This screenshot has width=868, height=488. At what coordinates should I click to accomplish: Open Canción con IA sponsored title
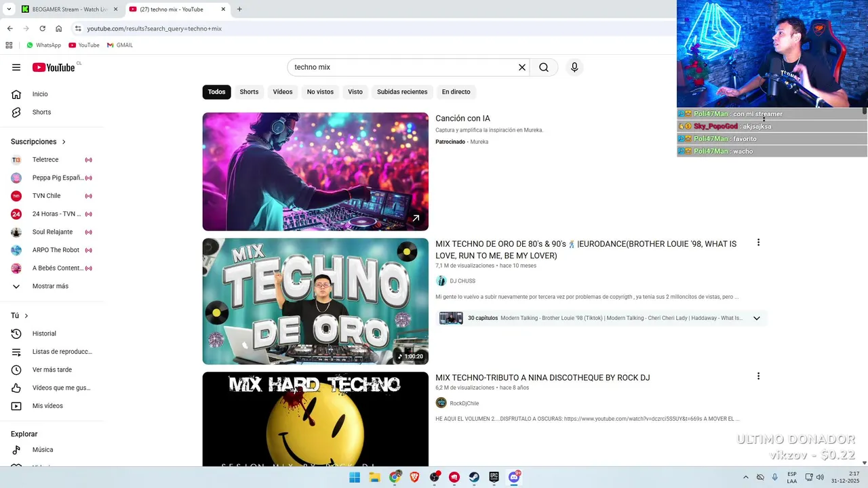[x=462, y=119]
